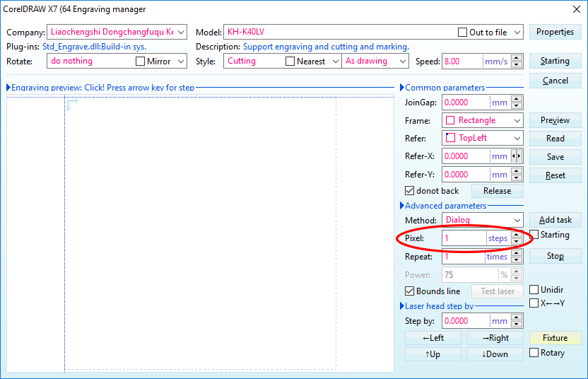588x379 pixels.
Task: Collapse Advanced parameters section arrow
Action: [401, 206]
